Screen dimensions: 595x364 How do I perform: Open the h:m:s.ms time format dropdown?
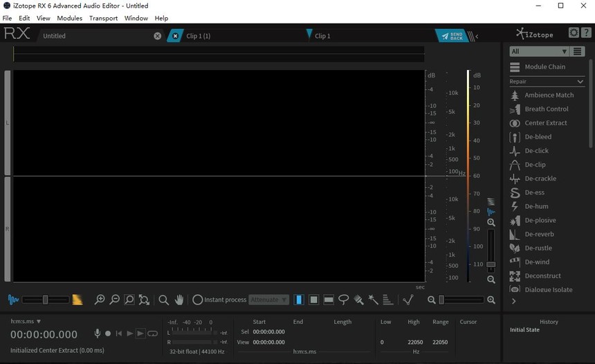(26, 322)
